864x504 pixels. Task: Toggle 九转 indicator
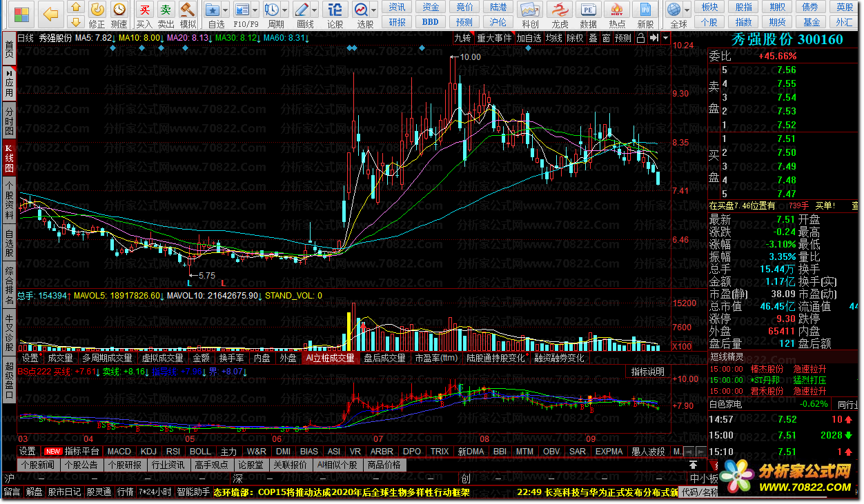pyautogui.click(x=462, y=38)
